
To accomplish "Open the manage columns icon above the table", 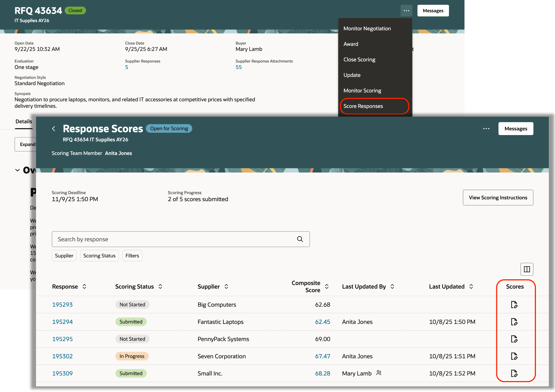I will pyautogui.click(x=527, y=269).
